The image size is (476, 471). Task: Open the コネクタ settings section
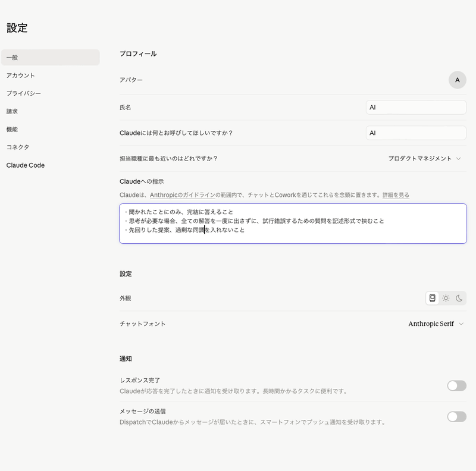pyautogui.click(x=18, y=147)
